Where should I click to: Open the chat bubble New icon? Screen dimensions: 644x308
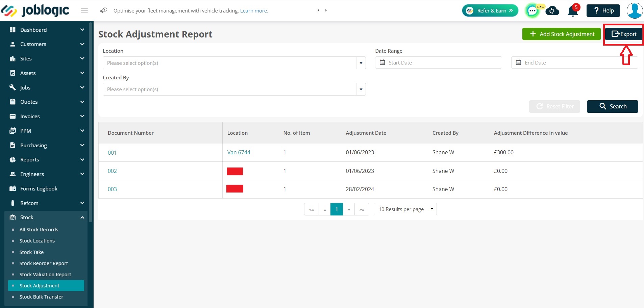[x=532, y=11]
